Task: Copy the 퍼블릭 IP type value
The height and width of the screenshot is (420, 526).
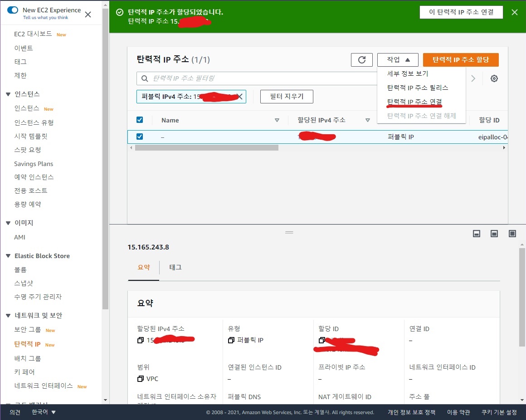Action: 231,340
